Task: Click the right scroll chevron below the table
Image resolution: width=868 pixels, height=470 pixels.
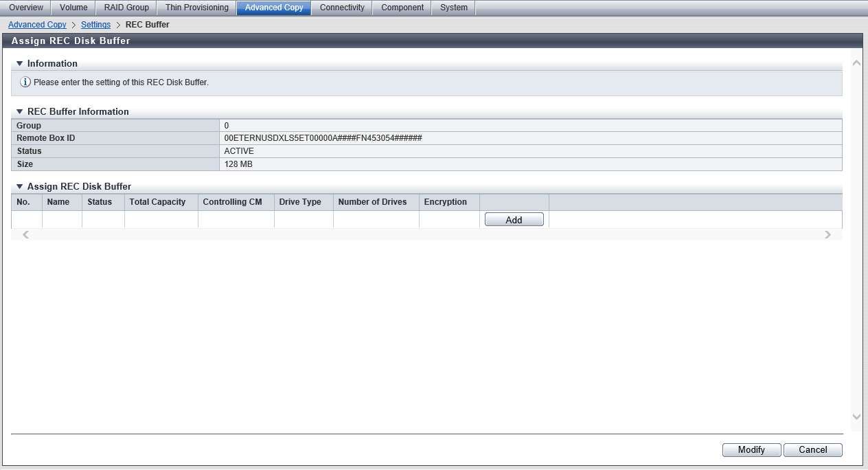Action: [x=828, y=234]
